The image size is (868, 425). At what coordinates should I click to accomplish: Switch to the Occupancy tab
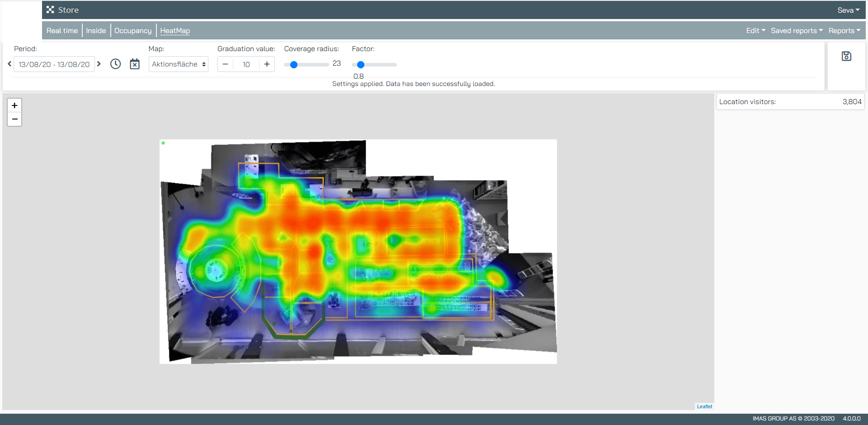(x=133, y=31)
